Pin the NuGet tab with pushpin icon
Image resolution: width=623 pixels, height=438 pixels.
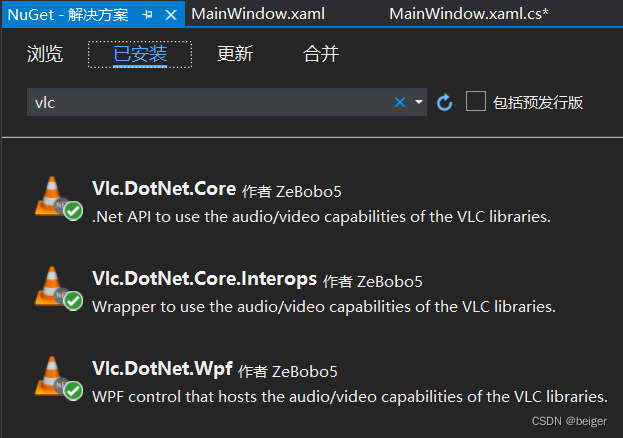(147, 15)
